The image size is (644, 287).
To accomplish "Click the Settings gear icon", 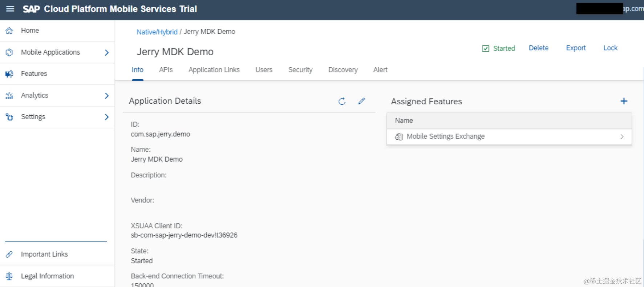I will [x=9, y=117].
